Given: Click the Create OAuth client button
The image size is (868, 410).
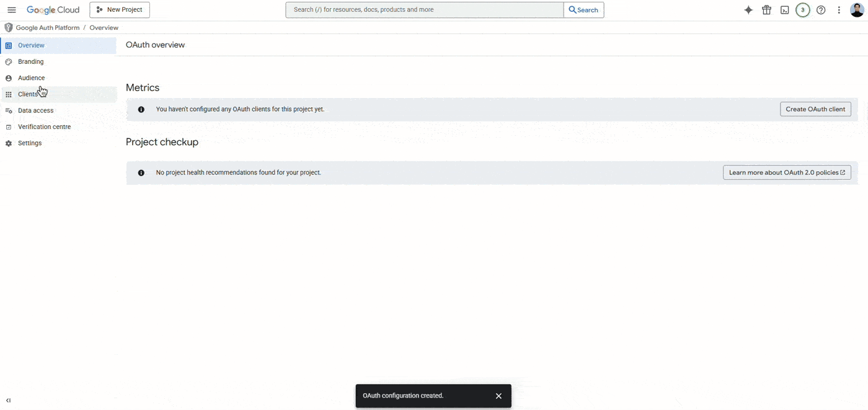Looking at the screenshot, I should pyautogui.click(x=815, y=109).
